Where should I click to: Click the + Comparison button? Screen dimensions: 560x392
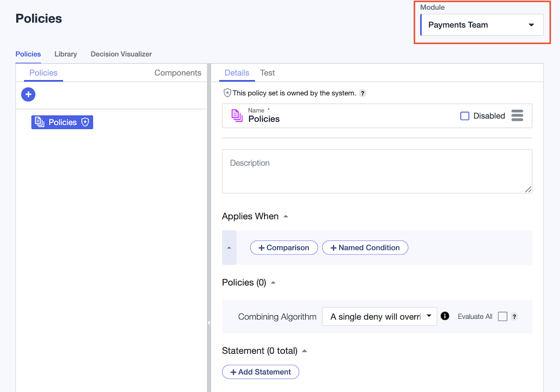click(x=284, y=248)
